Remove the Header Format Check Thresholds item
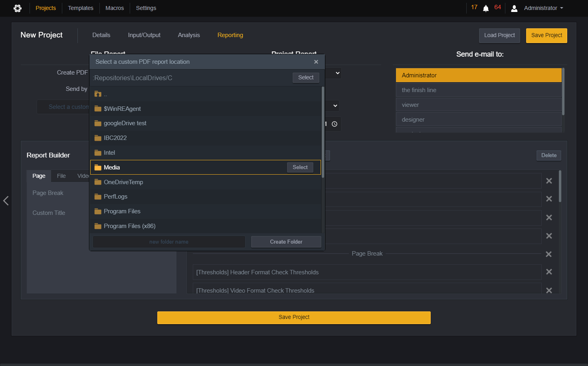The image size is (588, 366). pyautogui.click(x=549, y=272)
